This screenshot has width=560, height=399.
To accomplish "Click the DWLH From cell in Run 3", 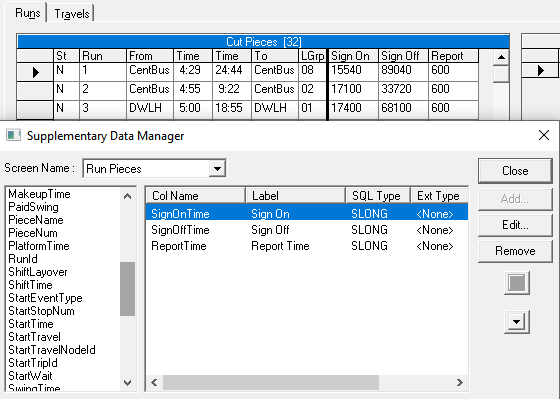I will pos(150,110).
